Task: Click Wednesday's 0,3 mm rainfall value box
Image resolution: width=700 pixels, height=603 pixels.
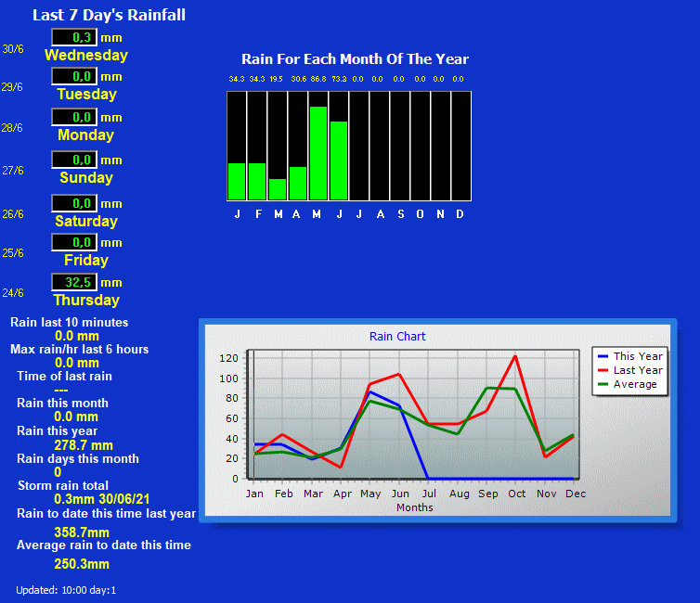Action: coord(74,37)
